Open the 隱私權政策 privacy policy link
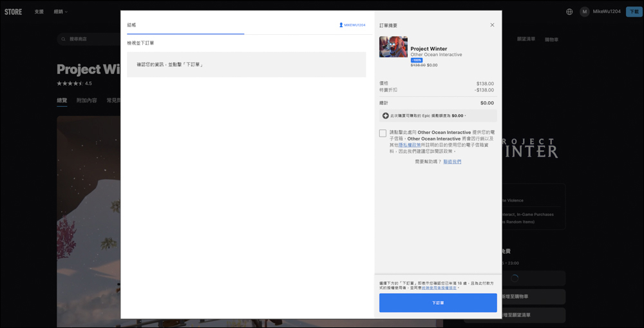 (x=410, y=145)
